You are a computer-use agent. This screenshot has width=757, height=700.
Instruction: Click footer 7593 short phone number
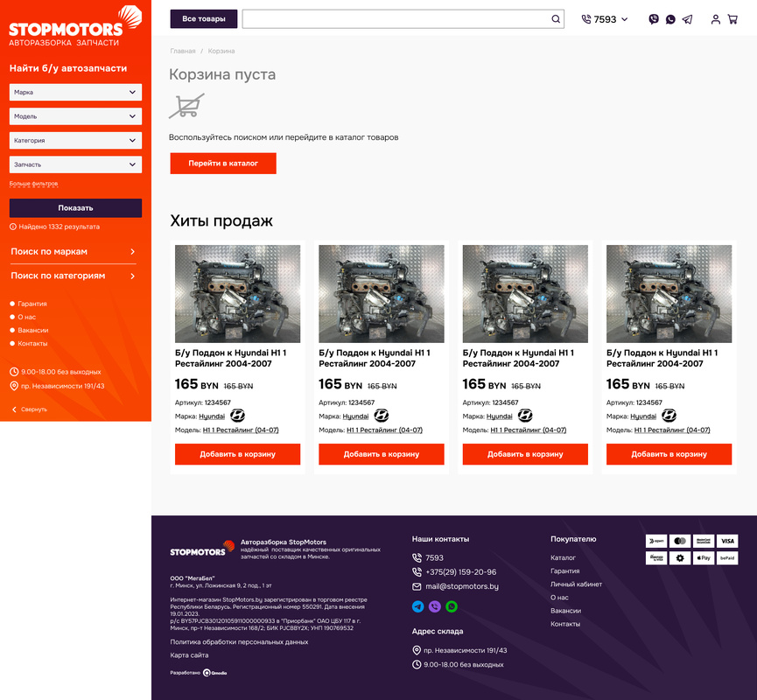pos(434,557)
